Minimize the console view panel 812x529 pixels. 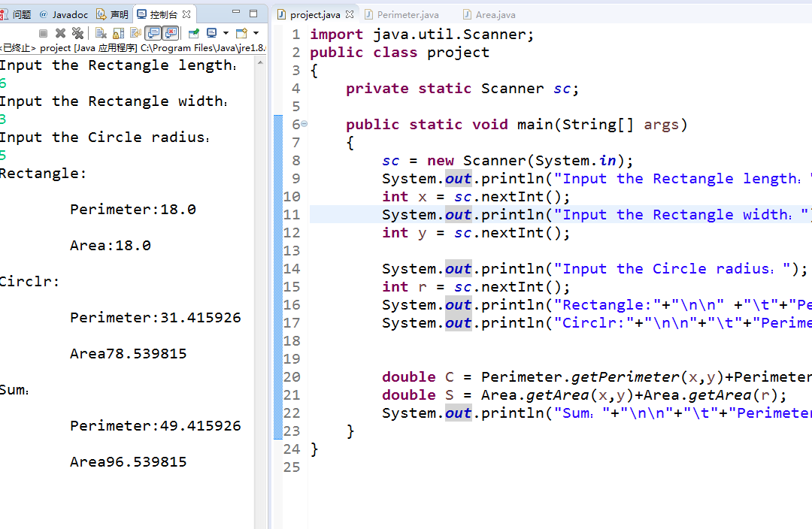(x=236, y=13)
